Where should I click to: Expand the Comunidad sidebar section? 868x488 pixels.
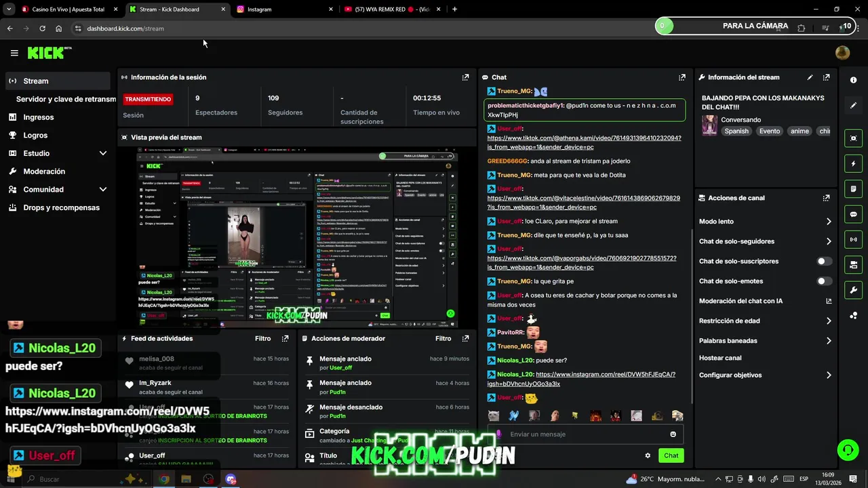pos(103,190)
